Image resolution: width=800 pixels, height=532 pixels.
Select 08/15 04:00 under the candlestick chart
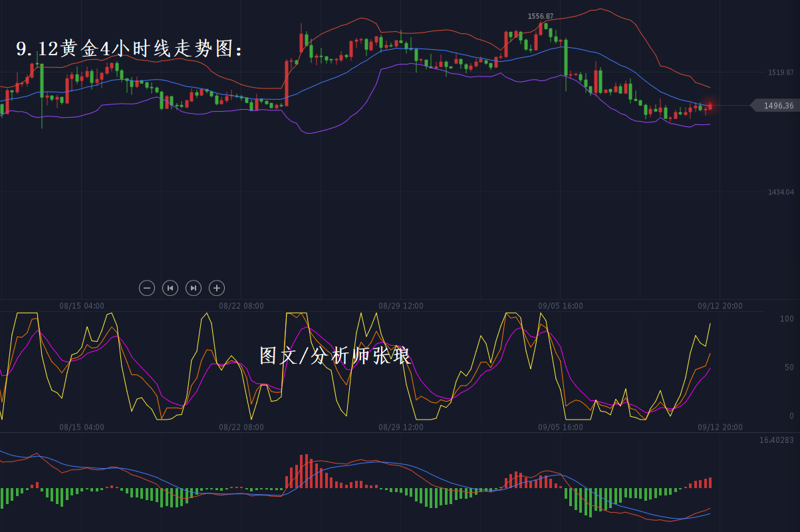pos(82,306)
